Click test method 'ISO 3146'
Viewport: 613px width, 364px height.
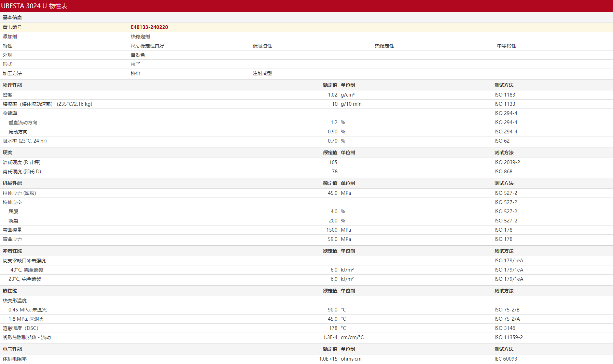pyautogui.click(x=505, y=328)
